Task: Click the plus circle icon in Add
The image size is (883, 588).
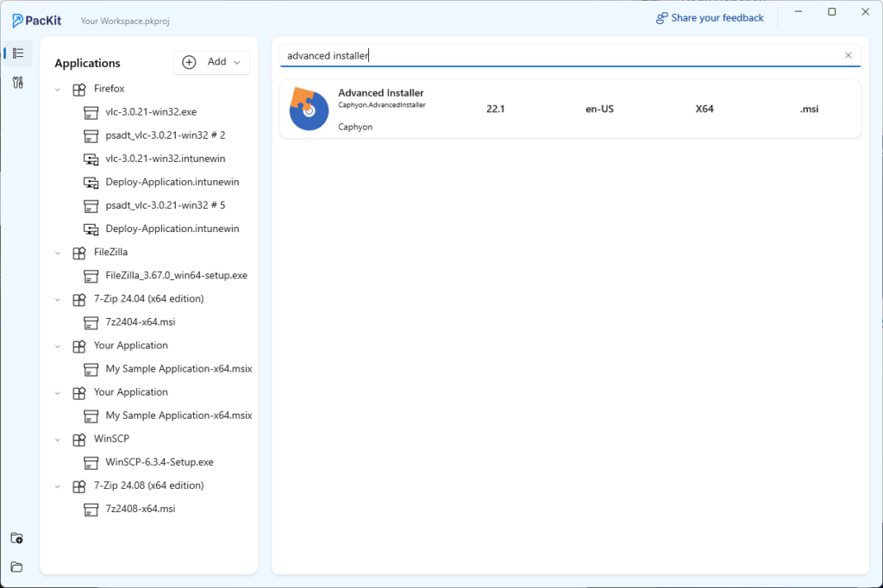Action: [x=189, y=62]
